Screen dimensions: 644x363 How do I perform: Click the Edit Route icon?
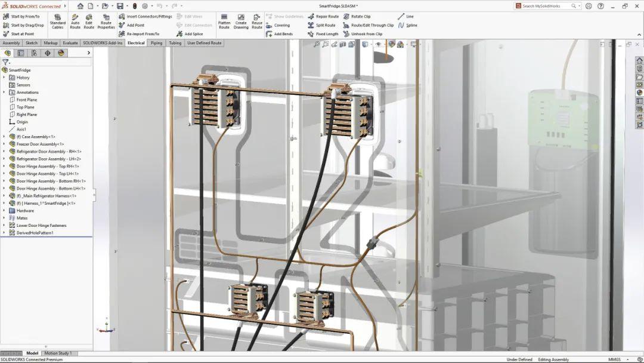point(89,22)
